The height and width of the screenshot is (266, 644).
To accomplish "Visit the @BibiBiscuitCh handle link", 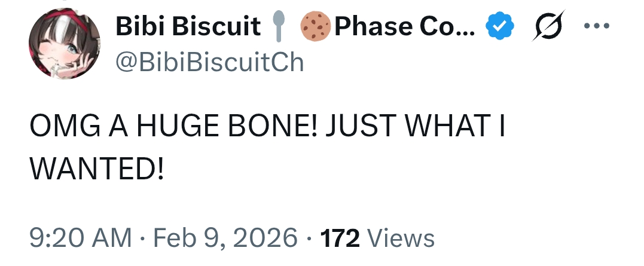I will pos(210,62).
